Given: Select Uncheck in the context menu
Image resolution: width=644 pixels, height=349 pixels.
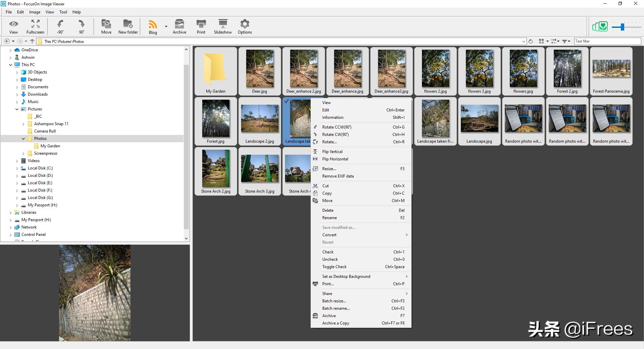Looking at the screenshot, I should tap(330, 259).
